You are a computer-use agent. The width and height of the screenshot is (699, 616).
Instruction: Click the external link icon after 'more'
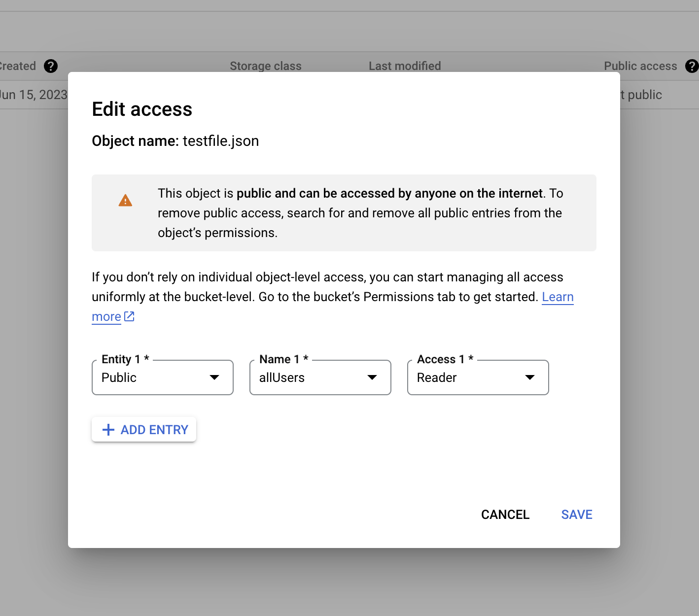[x=129, y=316]
